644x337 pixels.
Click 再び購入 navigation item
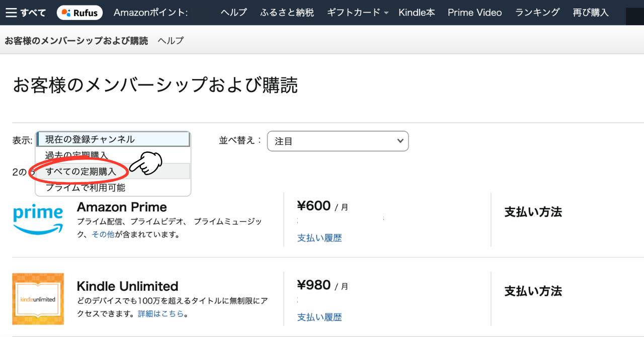pos(590,13)
